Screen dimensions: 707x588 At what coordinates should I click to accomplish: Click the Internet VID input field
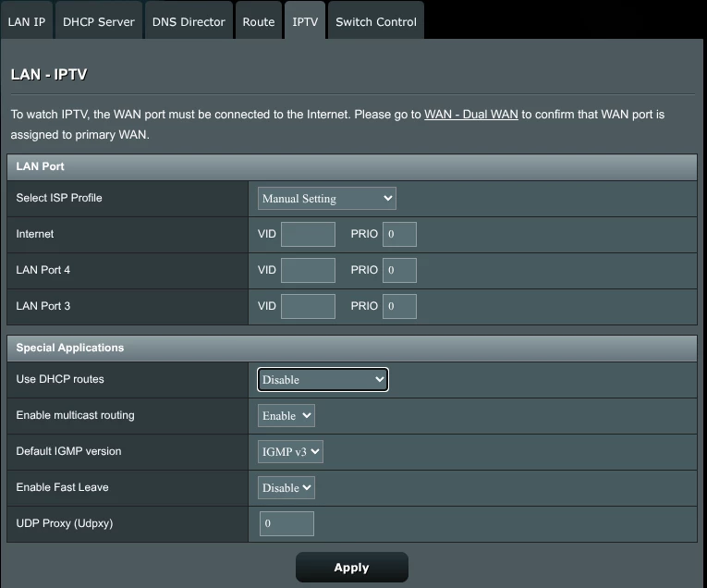click(308, 234)
